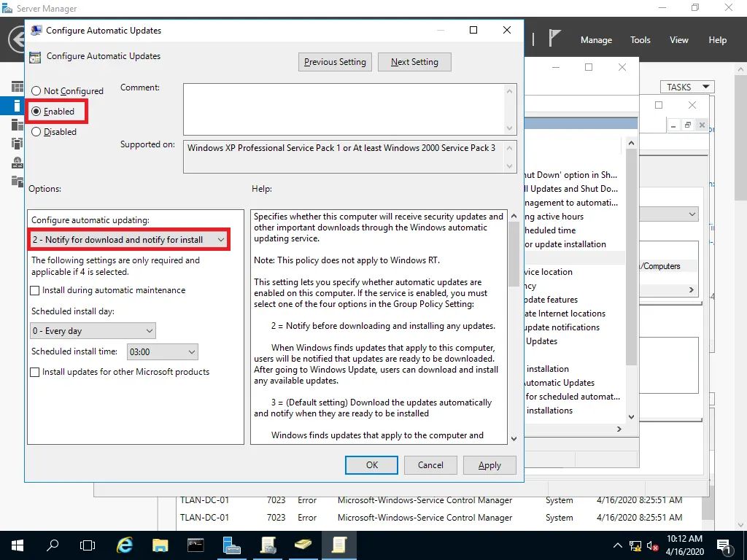Apply the policy setting changes

click(x=489, y=465)
